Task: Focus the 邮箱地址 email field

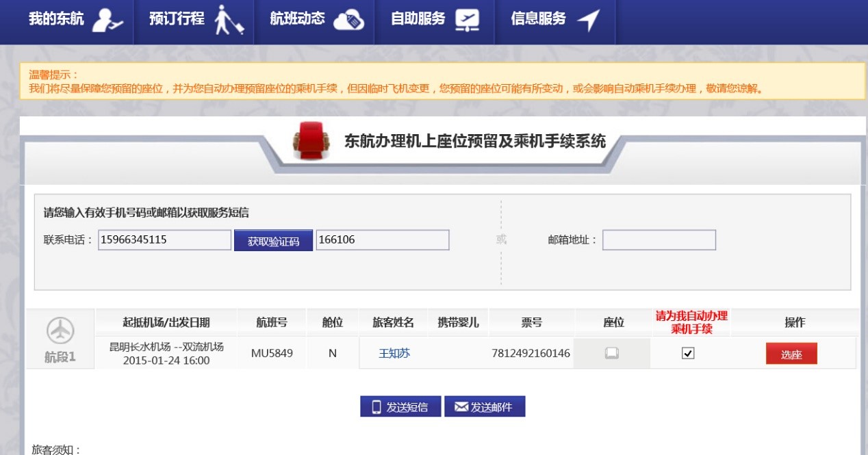Action: pos(659,240)
